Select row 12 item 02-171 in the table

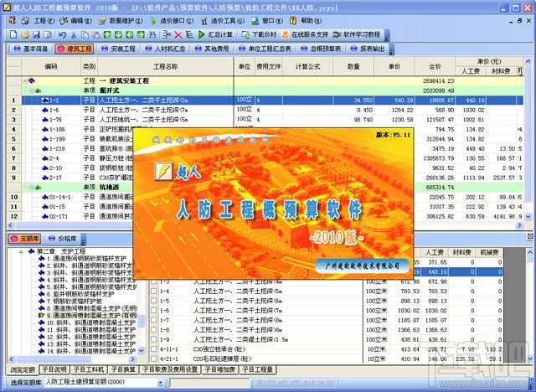[265, 216]
